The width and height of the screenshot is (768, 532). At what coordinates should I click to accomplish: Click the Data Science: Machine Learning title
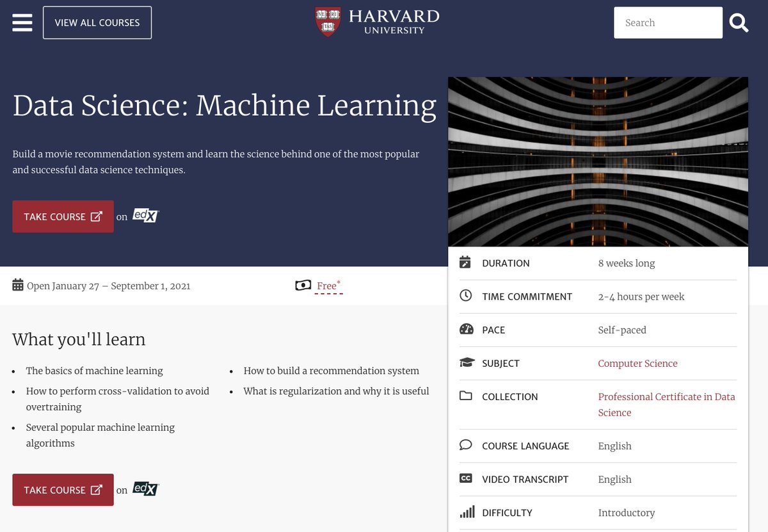[x=225, y=106]
